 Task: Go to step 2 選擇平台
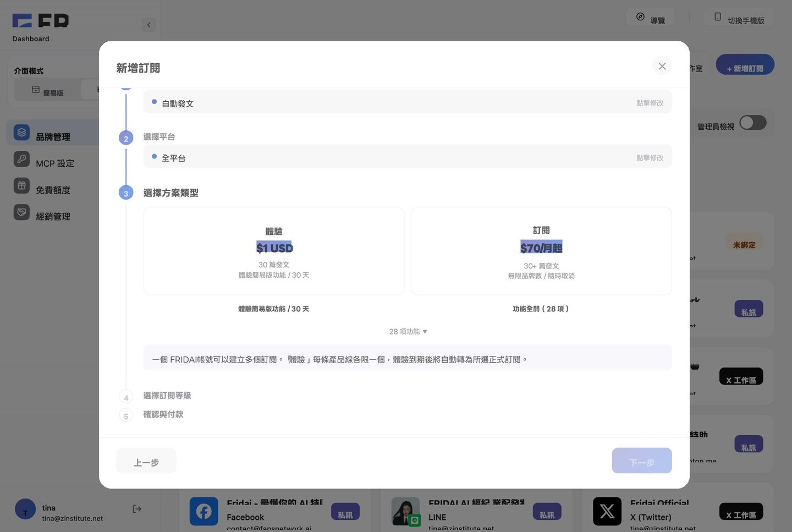(x=159, y=137)
